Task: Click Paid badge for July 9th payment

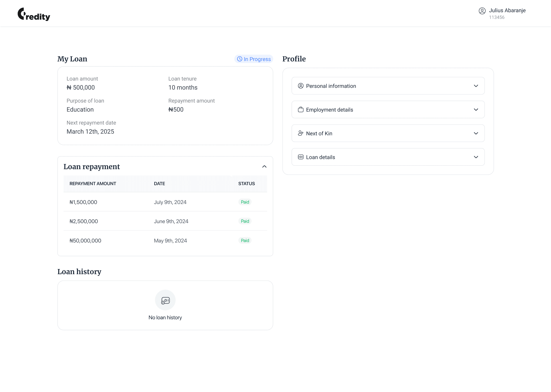Action: (245, 202)
